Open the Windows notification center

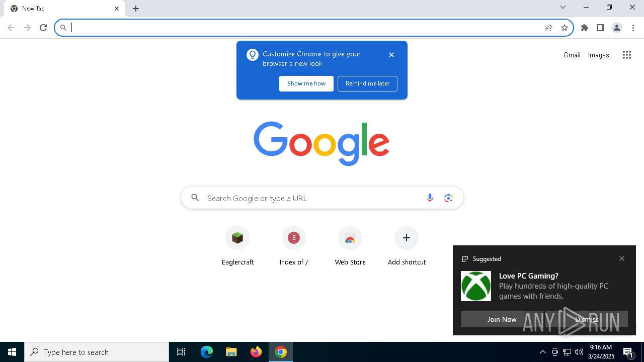[628, 352]
